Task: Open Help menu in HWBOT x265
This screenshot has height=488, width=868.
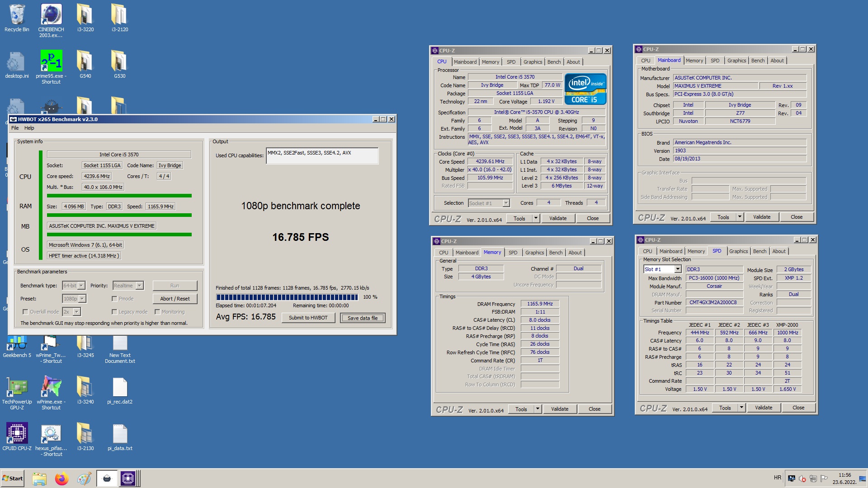Action: (x=29, y=128)
